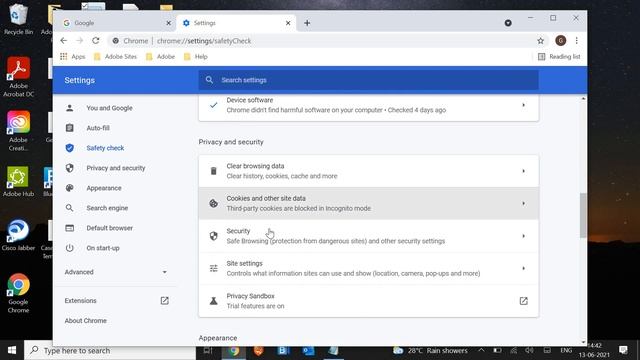The image size is (640, 360).
Task: Open You and Google settings
Action: pos(109,108)
